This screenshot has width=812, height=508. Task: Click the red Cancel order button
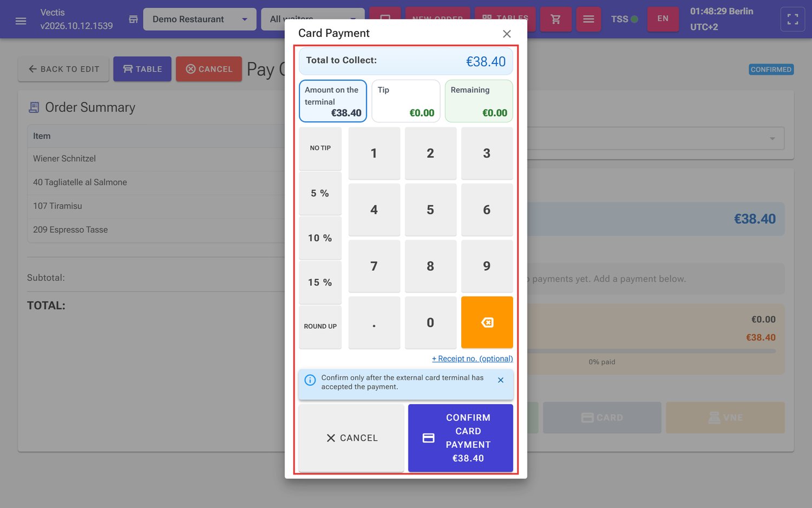click(x=209, y=69)
